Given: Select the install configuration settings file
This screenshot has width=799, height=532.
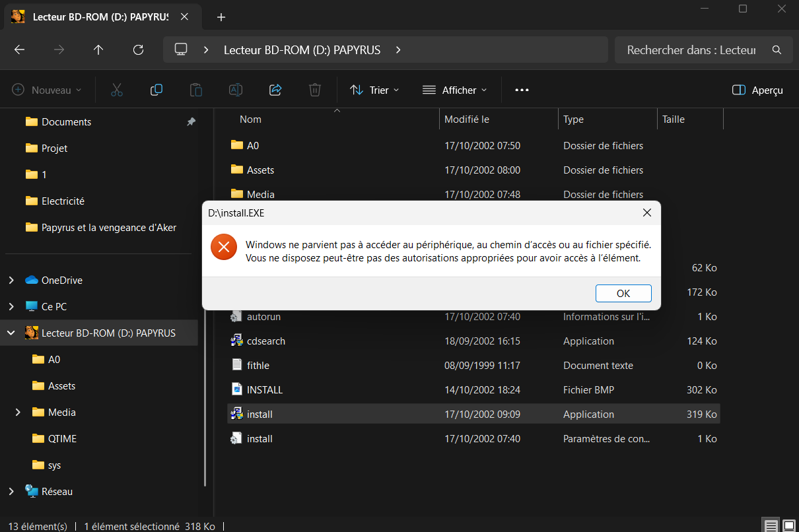Looking at the screenshot, I should (x=473, y=439).
